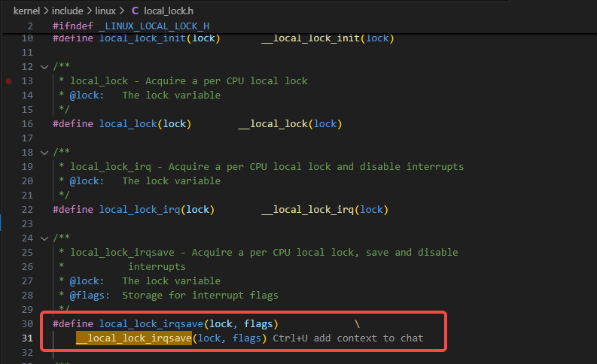Click 'Ctrl+U add context to chat' hint
Image resolution: width=597 pixels, height=364 pixels.
(x=348, y=338)
